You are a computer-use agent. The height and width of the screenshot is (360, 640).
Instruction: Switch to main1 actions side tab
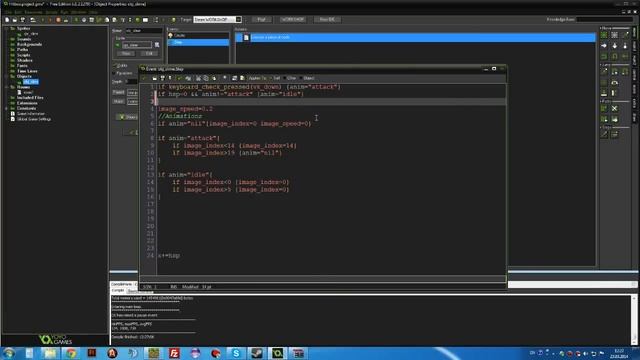635,46
